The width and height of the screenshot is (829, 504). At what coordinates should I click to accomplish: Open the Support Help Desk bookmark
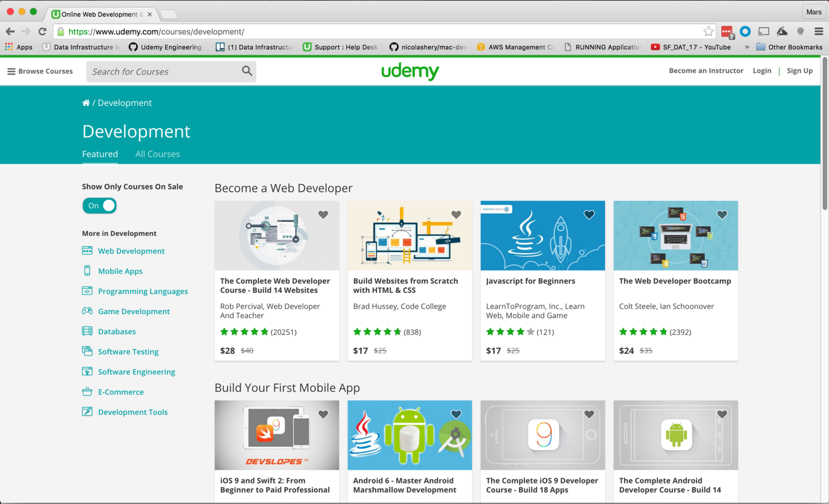pyautogui.click(x=341, y=47)
